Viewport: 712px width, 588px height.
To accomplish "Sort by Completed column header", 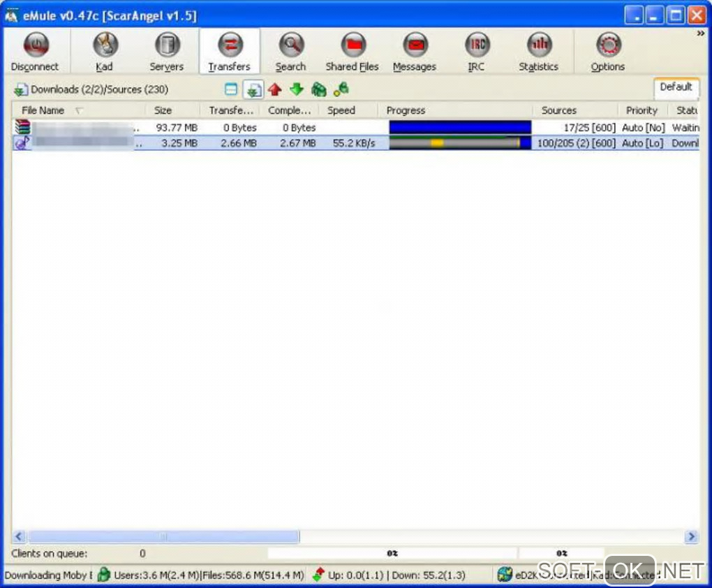I will point(289,110).
